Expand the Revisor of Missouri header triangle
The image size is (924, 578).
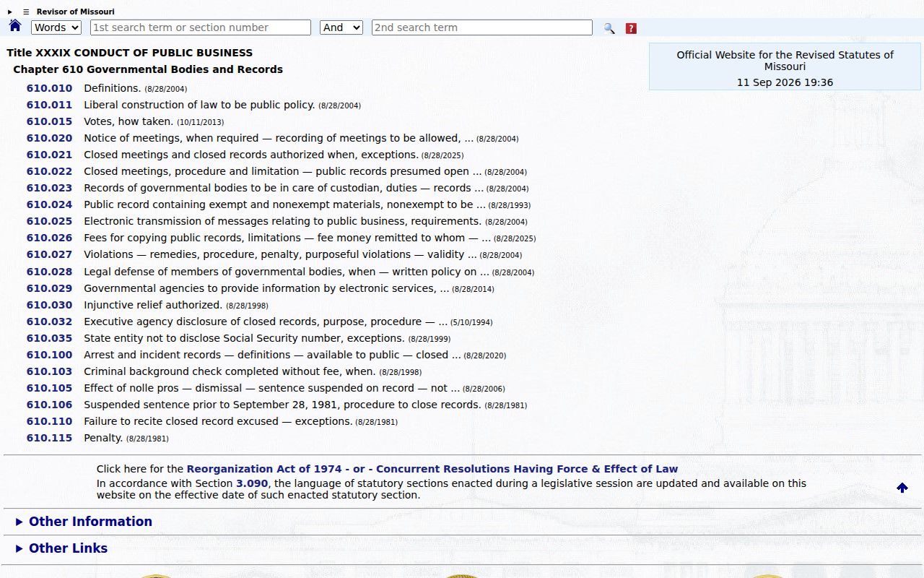tap(10, 12)
